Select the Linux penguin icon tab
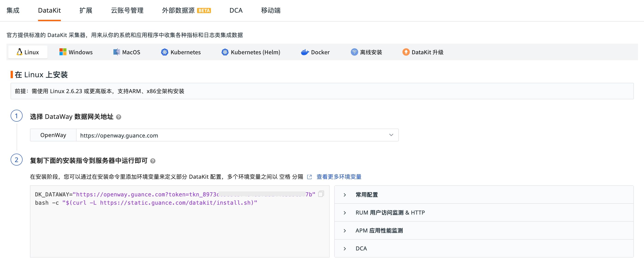This screenshot has height=264, width=644. click(x=20, y=52)
